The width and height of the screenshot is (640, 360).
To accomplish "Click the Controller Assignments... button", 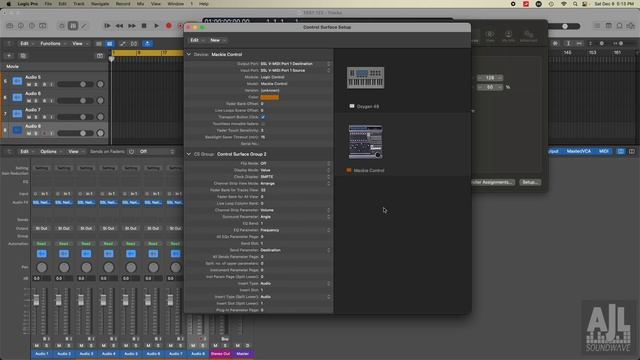I will [492, 182].
